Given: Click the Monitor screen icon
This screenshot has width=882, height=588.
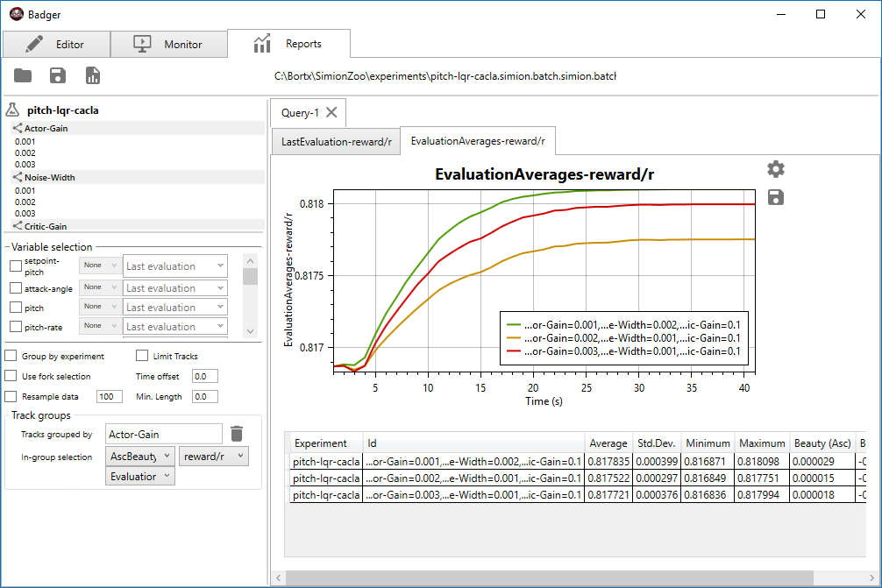Looking at the screenshot, I should (x=142, y=44).
